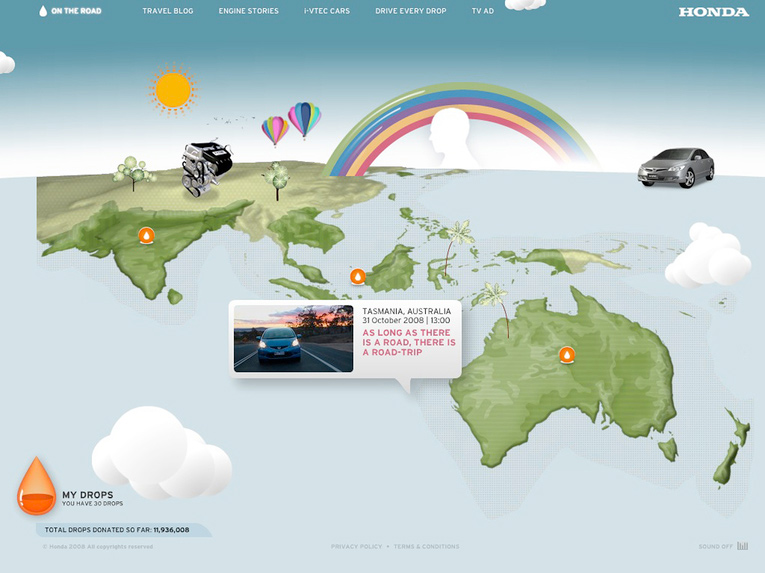
Task: Click the car engine icon on the map
Action: coord(206,168)
